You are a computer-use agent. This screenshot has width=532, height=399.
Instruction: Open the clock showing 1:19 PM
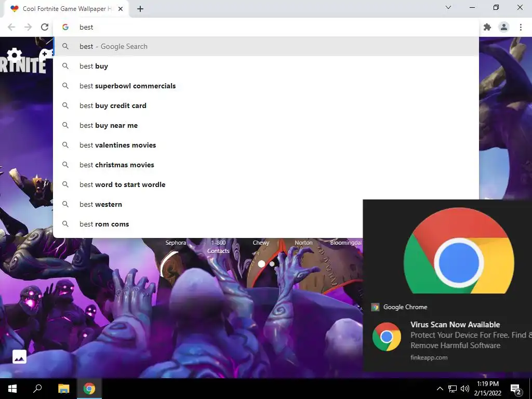(x=487, y=389)
